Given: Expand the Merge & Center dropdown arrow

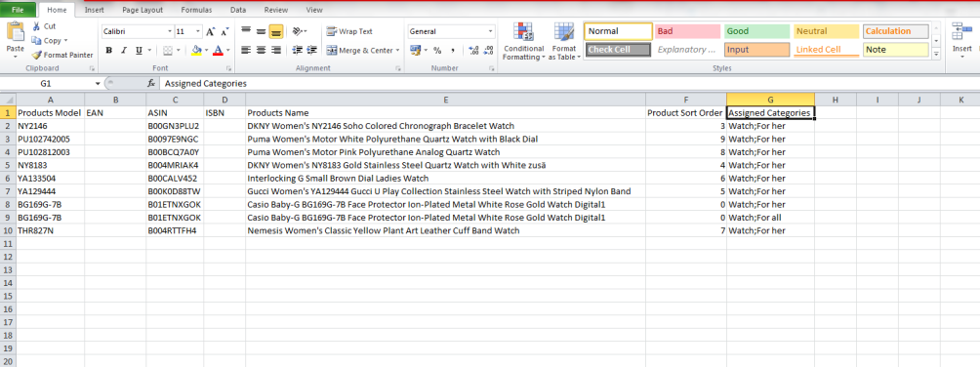Looking at the screenshot, I should tap(398, 51).
